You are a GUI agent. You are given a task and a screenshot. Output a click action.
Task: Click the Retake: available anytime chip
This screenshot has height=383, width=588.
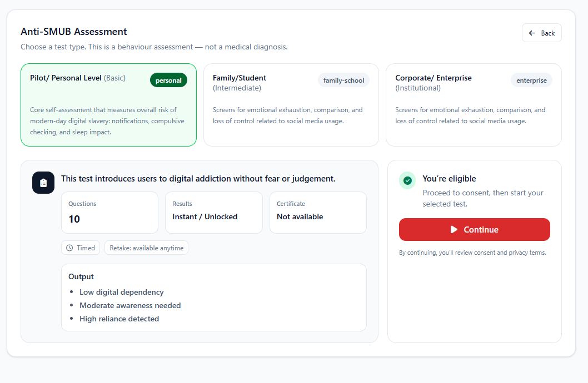point(146,248)
